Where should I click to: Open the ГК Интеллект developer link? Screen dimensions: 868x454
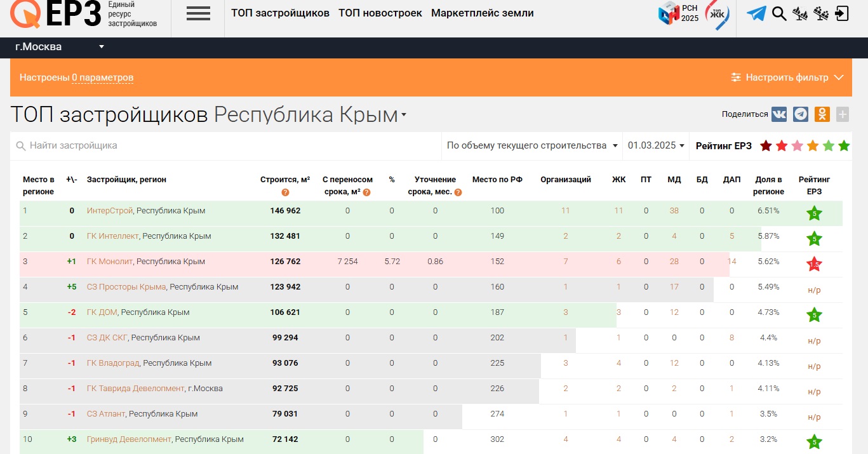coord(113,236)
